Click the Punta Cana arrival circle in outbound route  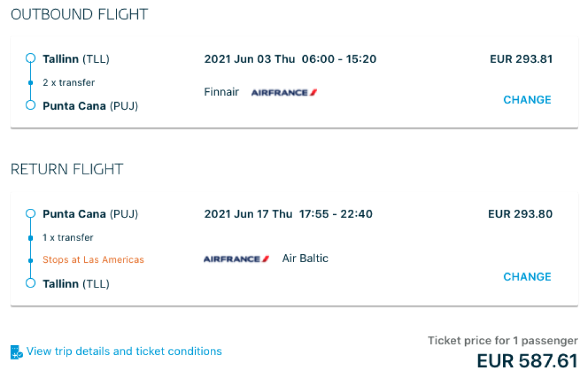pyautogui.click(x=31, y=106)
